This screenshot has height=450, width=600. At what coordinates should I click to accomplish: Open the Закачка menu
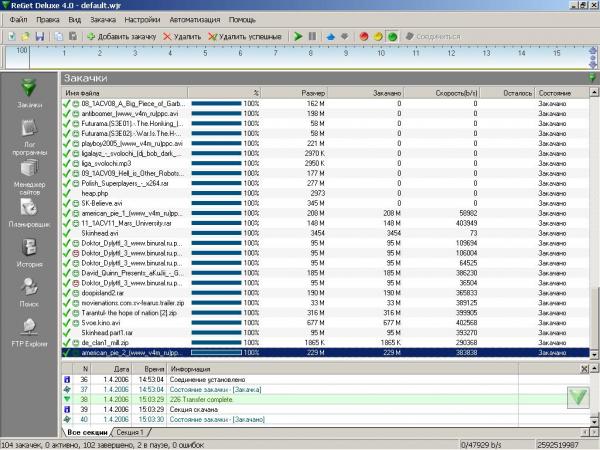point(103,20)
